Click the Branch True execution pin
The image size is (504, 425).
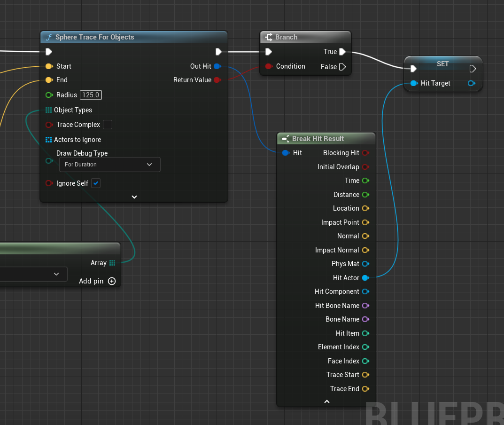[x=342, y=52]
